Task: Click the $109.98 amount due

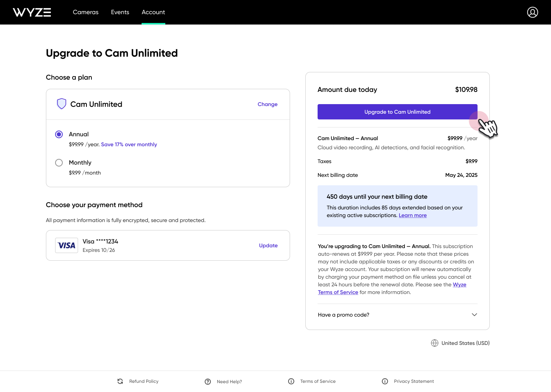Action: coord(466,90)
